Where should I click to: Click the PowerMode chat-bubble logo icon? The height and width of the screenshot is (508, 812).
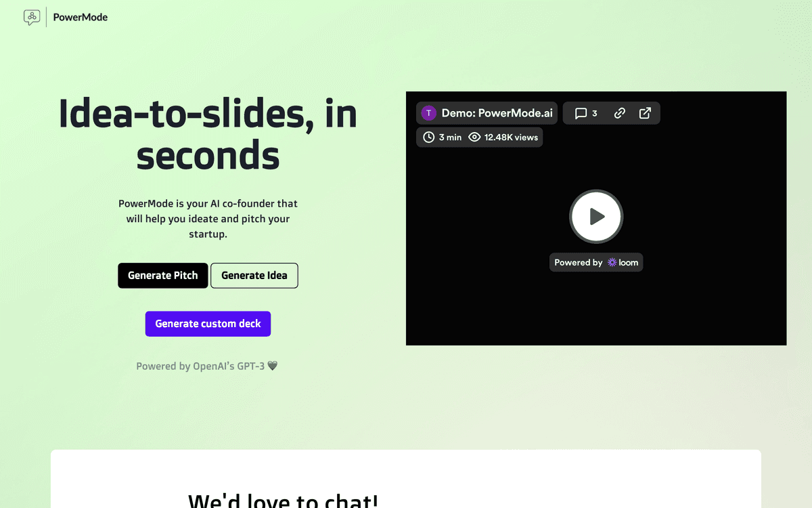[32, 17]
